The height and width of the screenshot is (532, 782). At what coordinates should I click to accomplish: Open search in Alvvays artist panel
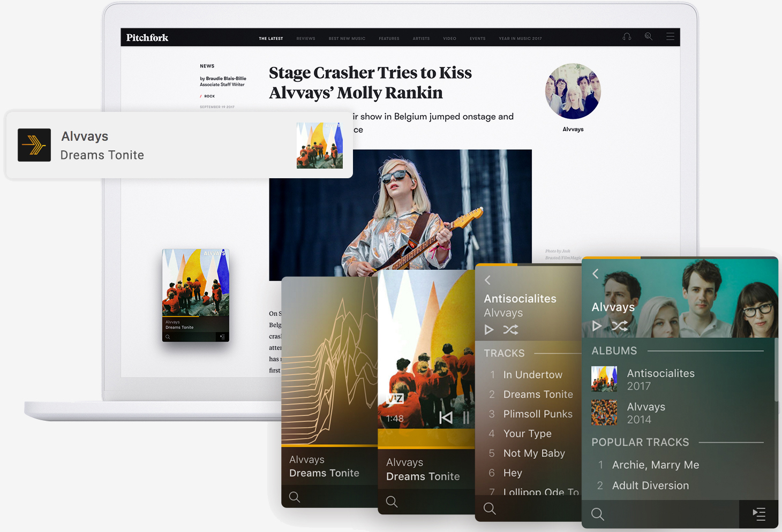(598, 514)
